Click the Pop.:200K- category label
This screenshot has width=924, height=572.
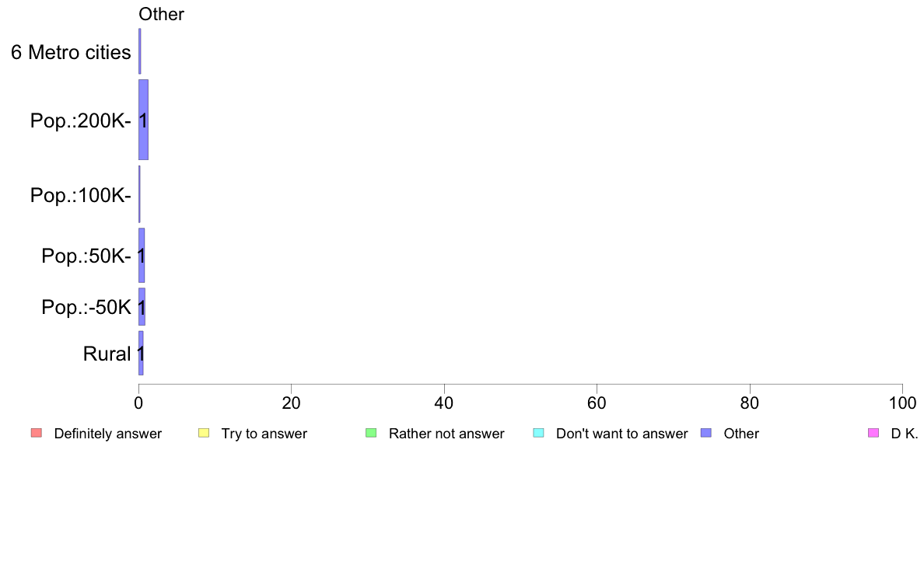[81, 120]
